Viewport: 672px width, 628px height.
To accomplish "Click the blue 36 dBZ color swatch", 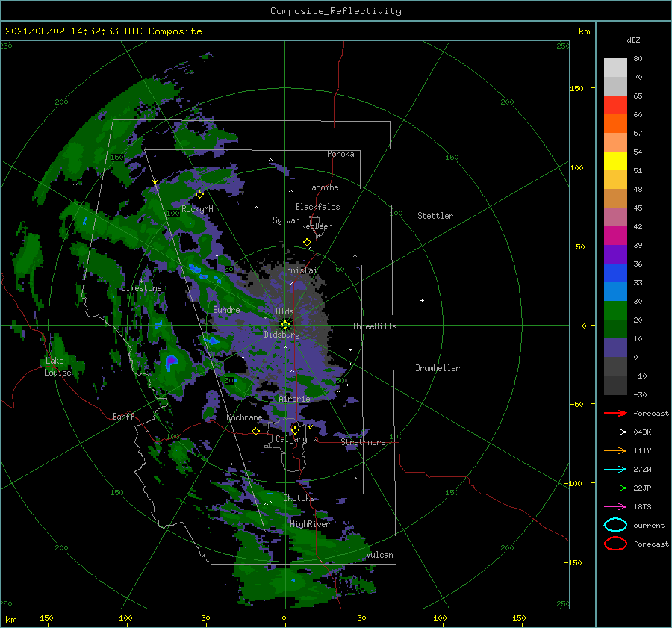I will click(615, 273).
